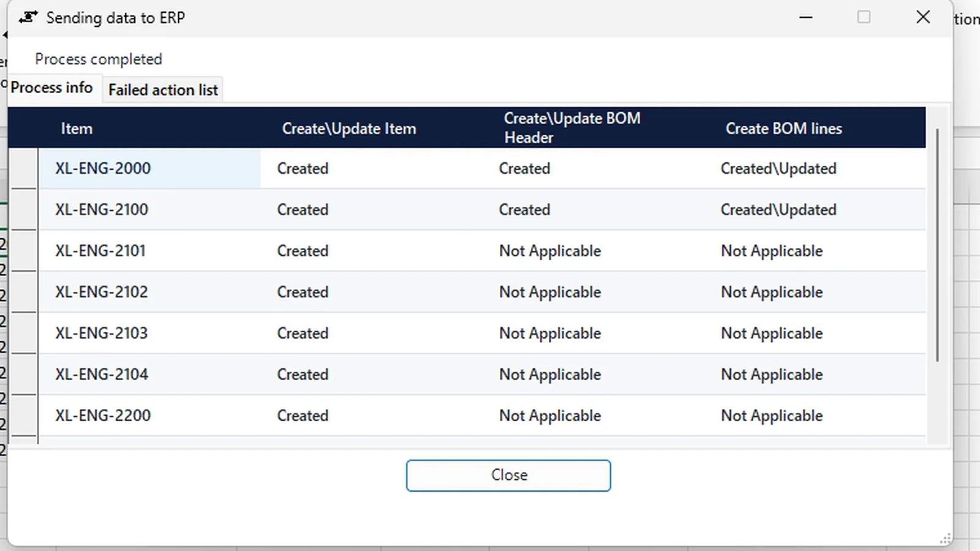Select item cell XL-ENG-2102
Viewport: 980px width, 551px height.
pos(150,292)
